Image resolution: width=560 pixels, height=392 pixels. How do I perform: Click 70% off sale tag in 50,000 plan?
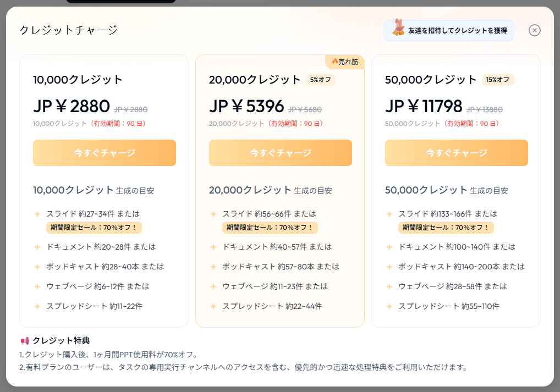[446, 228]
